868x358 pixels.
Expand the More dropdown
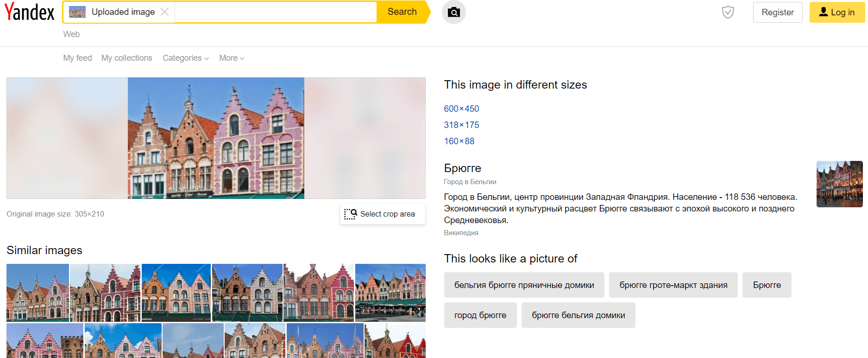pos(232,58)
